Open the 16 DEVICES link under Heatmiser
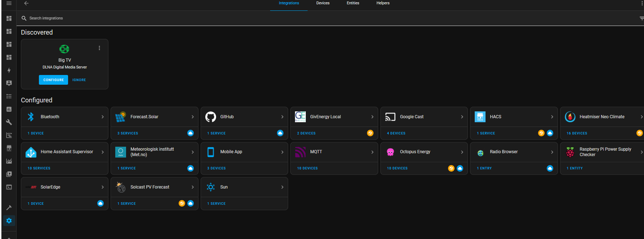Screen dimensions: 644x239 [577, 133]
